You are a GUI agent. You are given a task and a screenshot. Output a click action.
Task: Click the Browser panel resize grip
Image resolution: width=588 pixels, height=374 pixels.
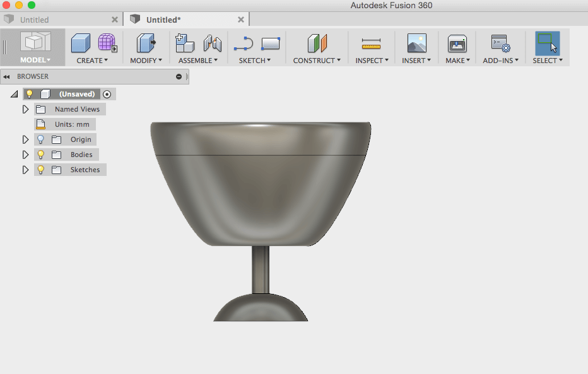click(187, 76)
